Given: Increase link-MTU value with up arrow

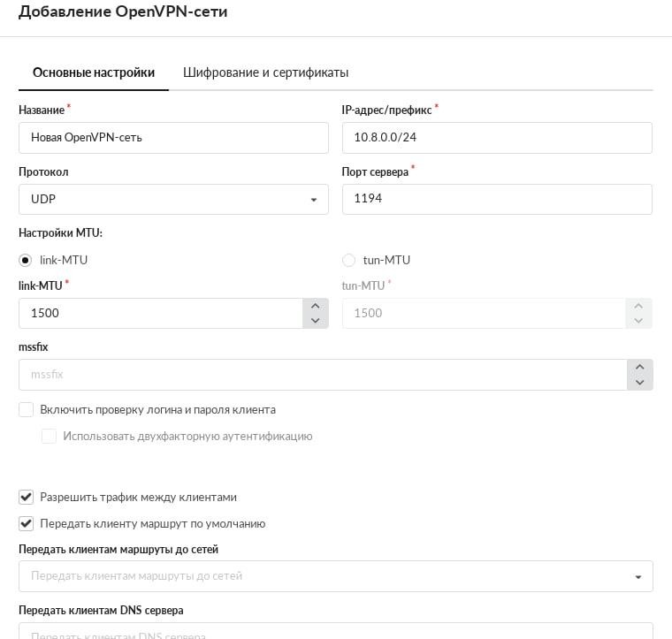Looking at the screenshot, I should pos(316,306).
